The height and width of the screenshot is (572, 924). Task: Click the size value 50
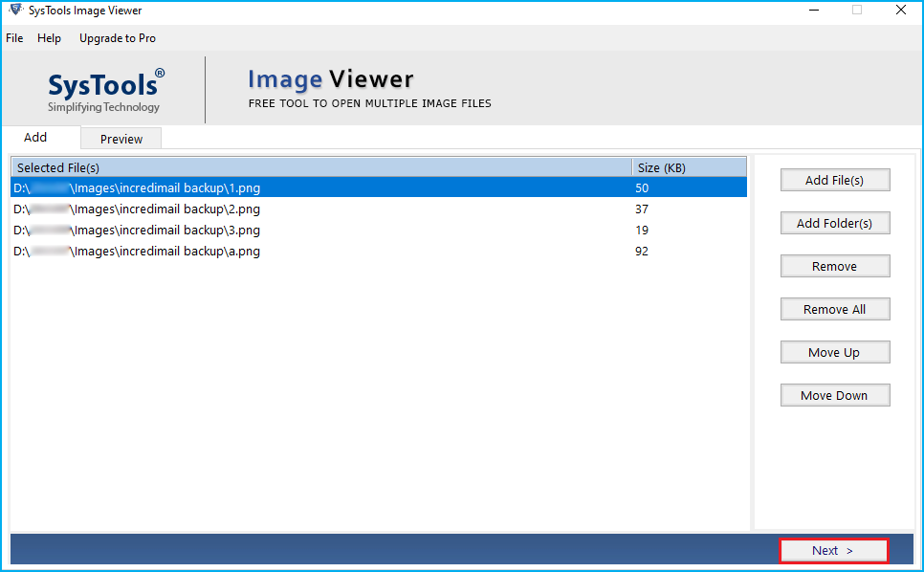coord(642,187)
